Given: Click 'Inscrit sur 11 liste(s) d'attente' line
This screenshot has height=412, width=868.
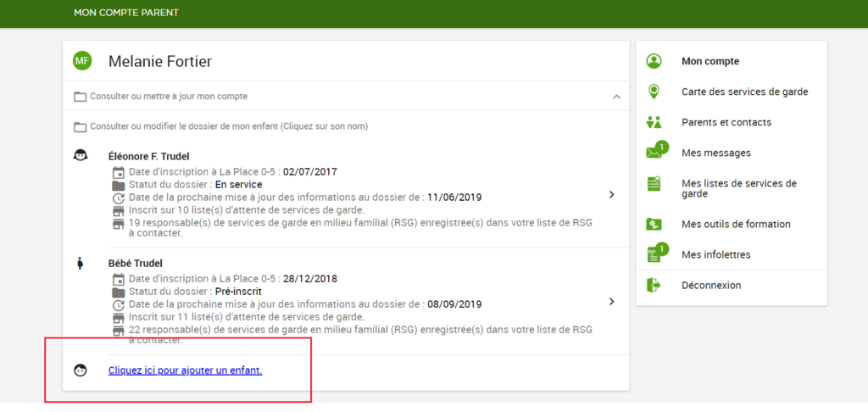Looking at the screenshot, I should click(x=247, y=317).
